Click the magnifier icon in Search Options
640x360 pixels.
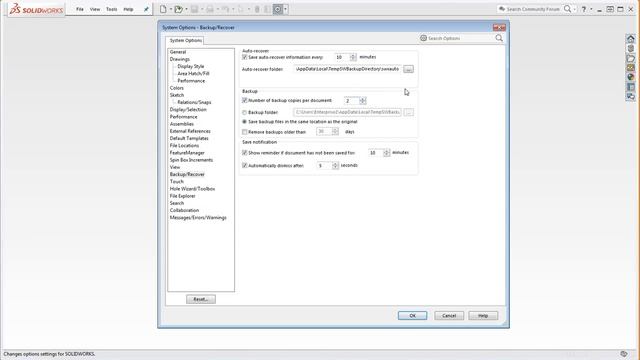tap(499, 38)
